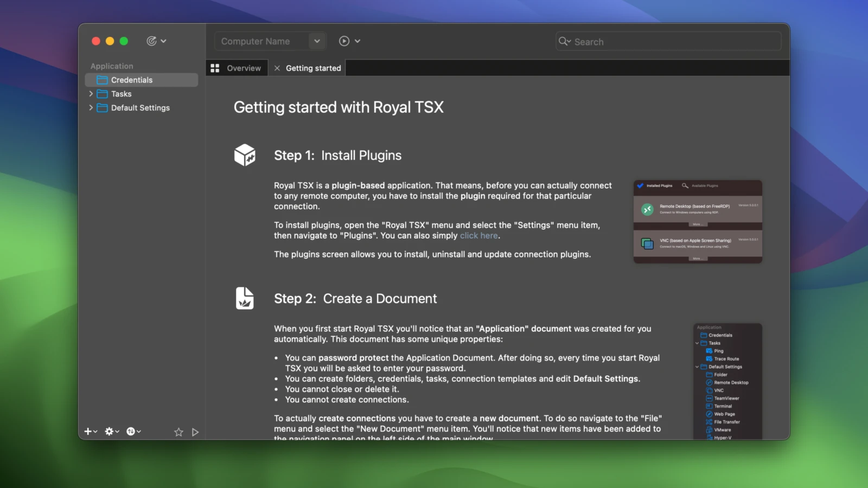Select the Getting started tab
Screen dimensions: 868x488
pos(314,67)
